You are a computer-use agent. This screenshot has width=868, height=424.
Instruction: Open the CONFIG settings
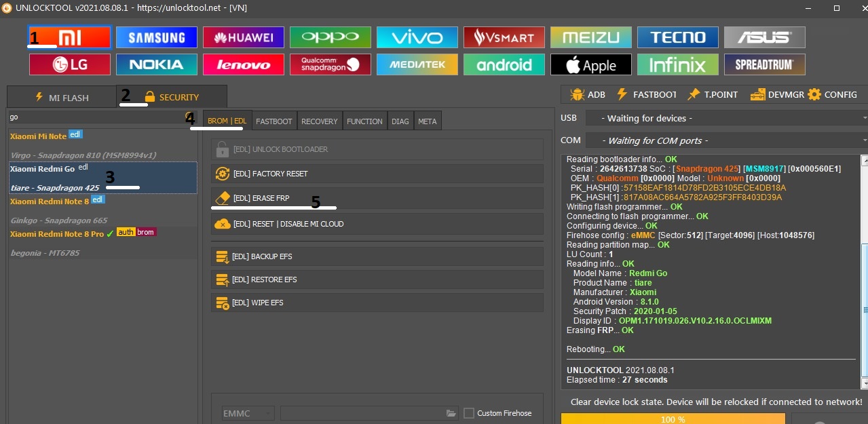click(833, 94)
